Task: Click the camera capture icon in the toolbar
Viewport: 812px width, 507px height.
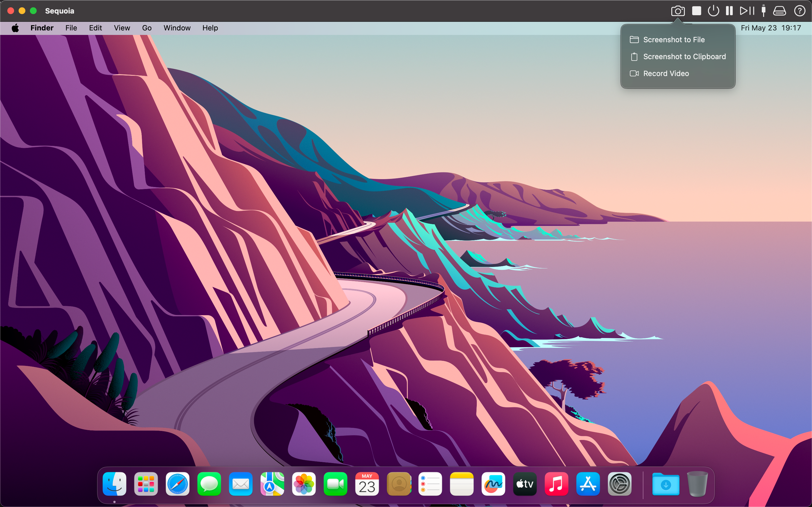Action: pos(678,11)
